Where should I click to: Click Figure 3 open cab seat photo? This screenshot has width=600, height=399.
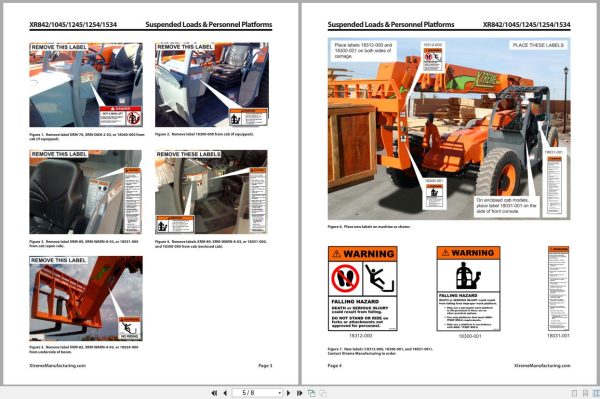(86, 192)
